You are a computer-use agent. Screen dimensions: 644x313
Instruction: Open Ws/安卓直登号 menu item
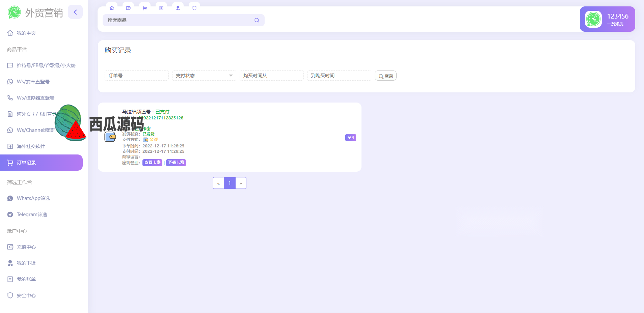[41, 82]
